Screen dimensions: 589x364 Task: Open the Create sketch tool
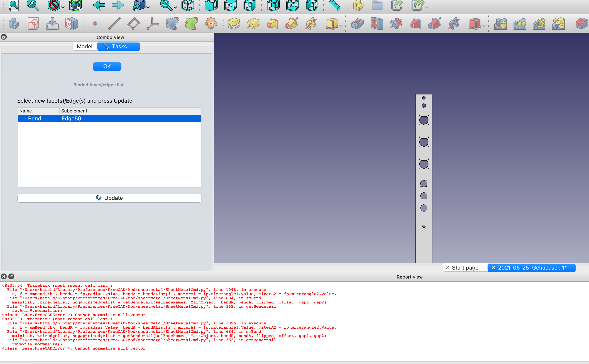point(33,24)
